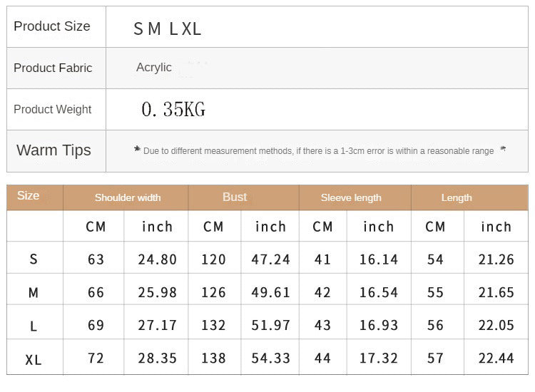Click the Bust column header
This screenshot has height=392, width=535.
pyautogui.click(x=235, y=197)
